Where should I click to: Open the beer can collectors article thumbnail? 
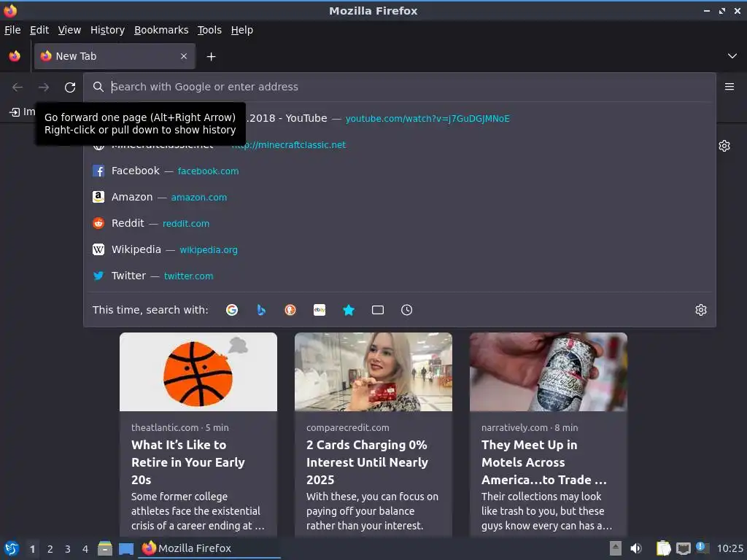[549, 372]
